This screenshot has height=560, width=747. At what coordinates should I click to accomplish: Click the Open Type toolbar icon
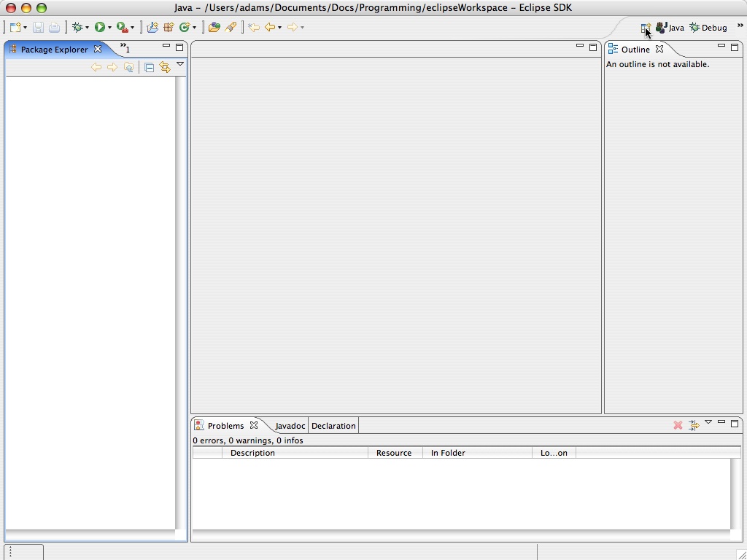[214, 28]
